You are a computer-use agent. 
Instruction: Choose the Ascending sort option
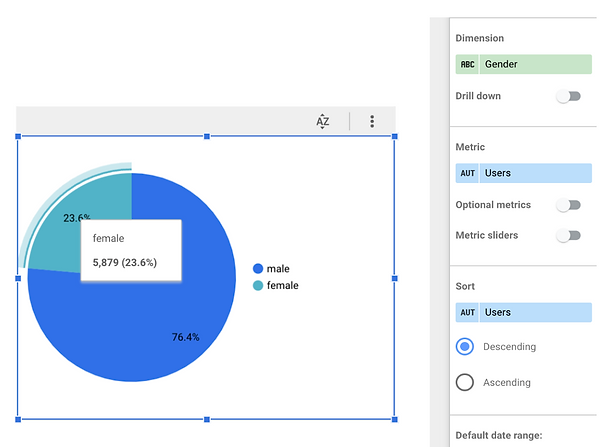pyautogui.click(x=464, y=382)
